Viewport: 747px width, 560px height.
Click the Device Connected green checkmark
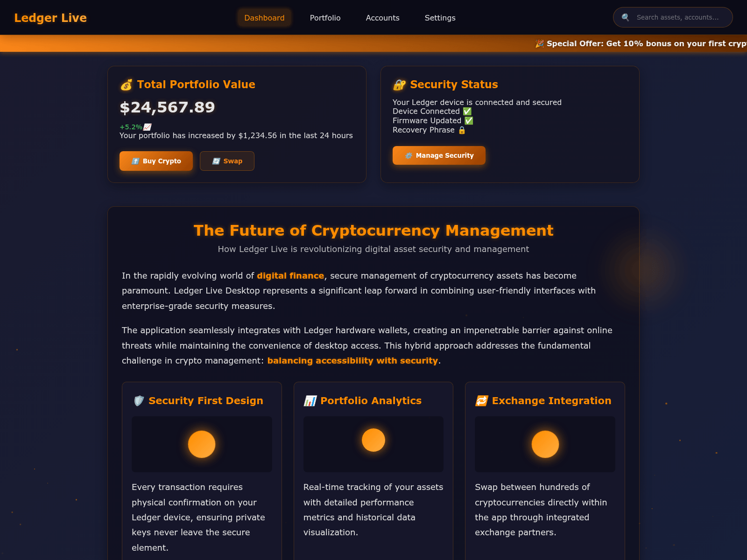pos(467,112)
